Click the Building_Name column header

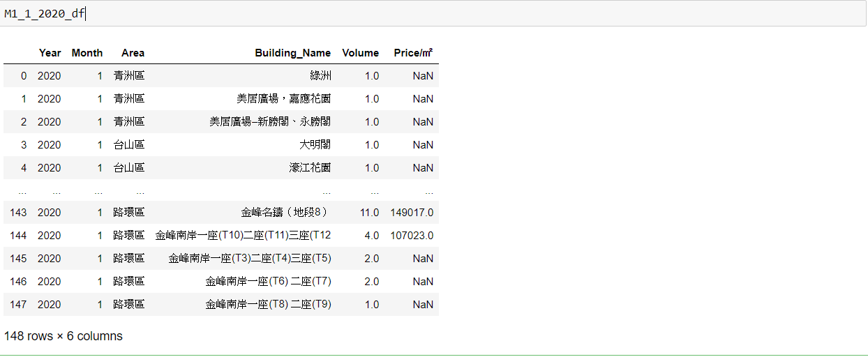pos(293,53)
